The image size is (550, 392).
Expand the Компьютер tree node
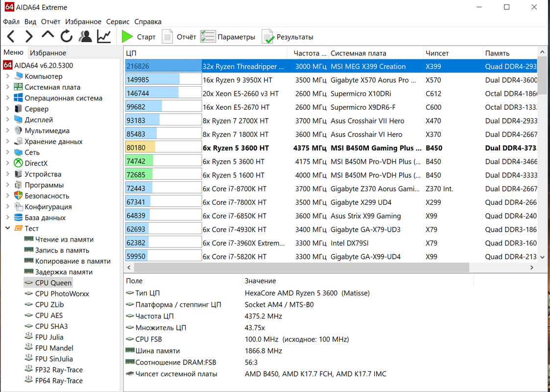pyautogui.click(x=8, y=76)
